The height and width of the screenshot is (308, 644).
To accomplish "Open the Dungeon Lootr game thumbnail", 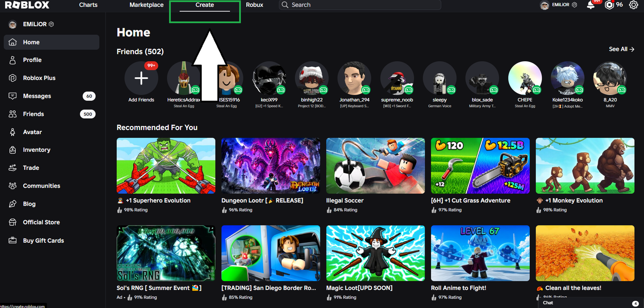I will tap(271, 166).
